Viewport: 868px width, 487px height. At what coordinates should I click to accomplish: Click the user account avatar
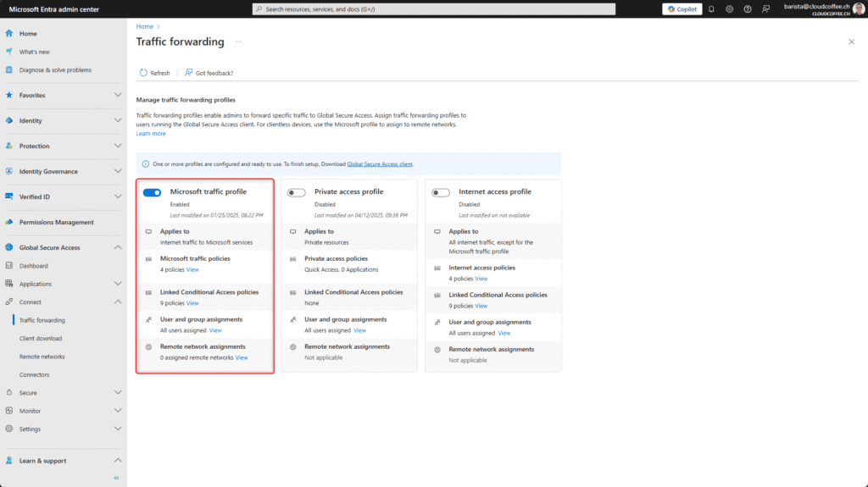click(x=859, y=8)
